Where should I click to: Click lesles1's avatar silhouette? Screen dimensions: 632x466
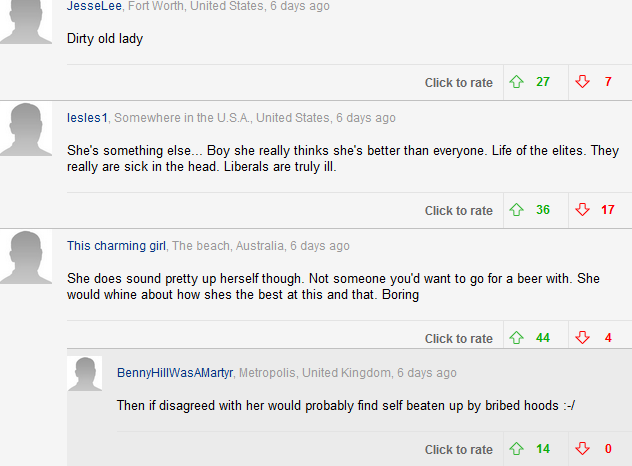(x=26, y=129)
